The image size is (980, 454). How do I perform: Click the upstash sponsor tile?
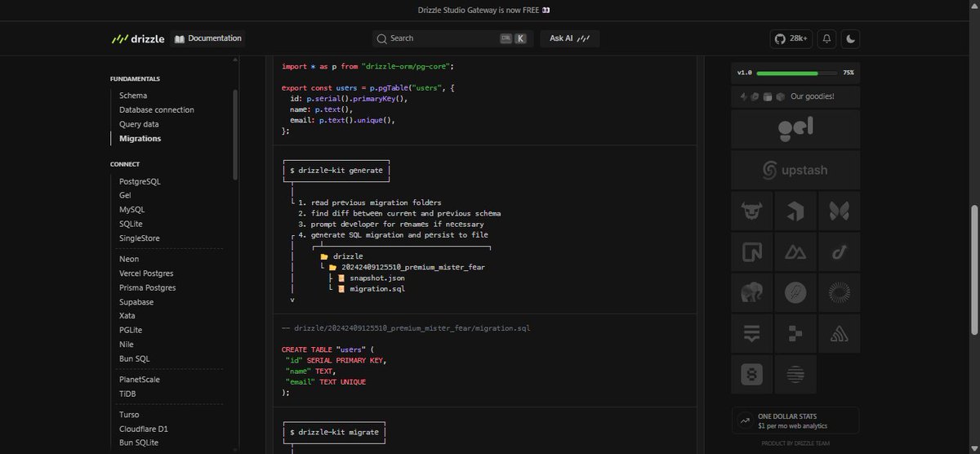pyautogui.click(x=795, y=170)
